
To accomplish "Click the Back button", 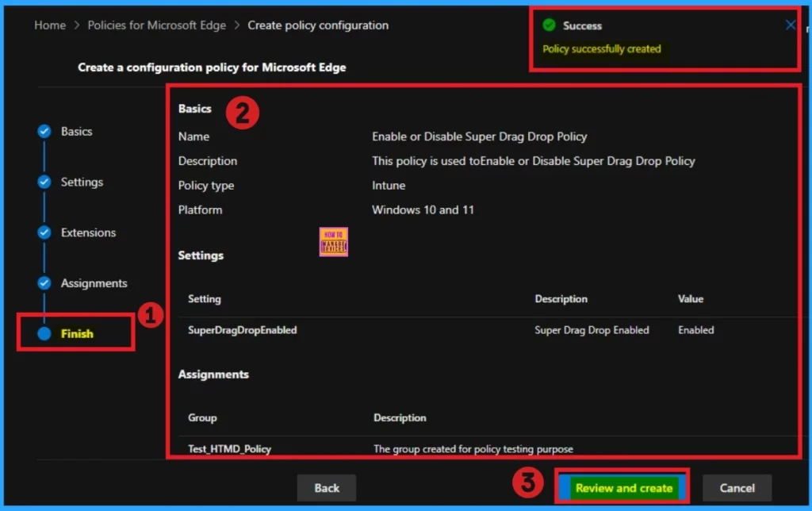I will [x=327, y=488].
